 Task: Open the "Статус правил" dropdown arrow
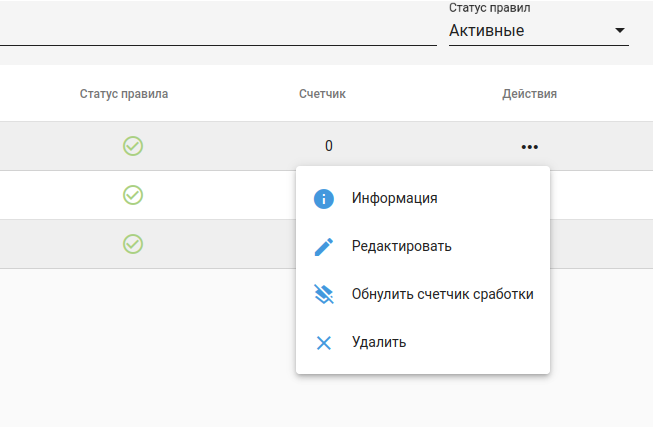619,31
